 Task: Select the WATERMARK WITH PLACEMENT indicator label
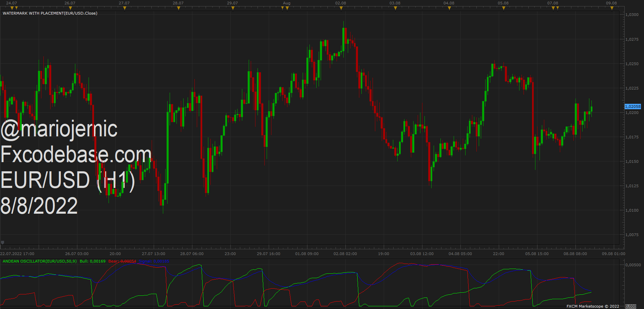coord(50,13)
